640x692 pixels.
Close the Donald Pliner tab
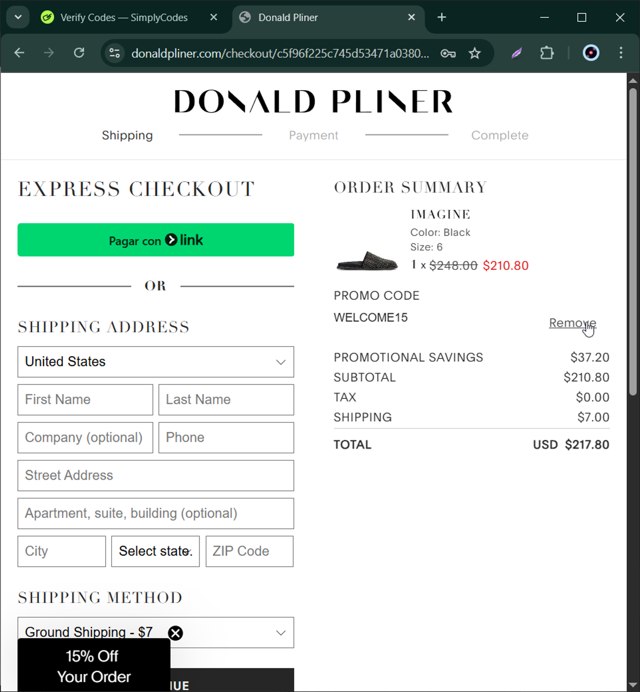click(411, 17)
